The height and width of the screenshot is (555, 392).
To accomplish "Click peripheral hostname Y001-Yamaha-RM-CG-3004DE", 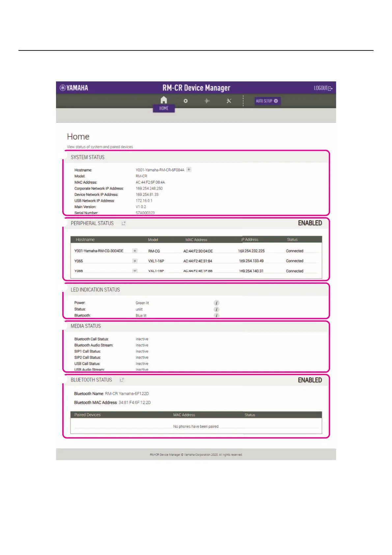I will pyautogui.click(x=99, y=251).
